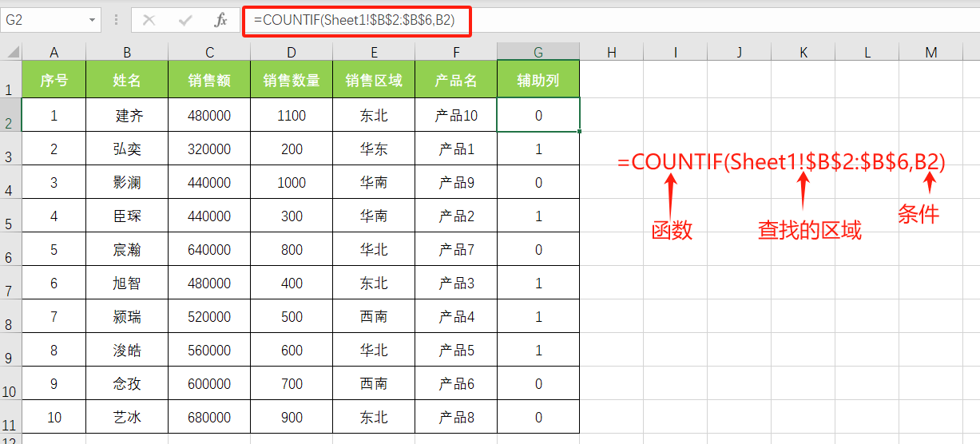Click the active cell G2
The width and height of the screenshot is (980, 444).
(538, 115)
